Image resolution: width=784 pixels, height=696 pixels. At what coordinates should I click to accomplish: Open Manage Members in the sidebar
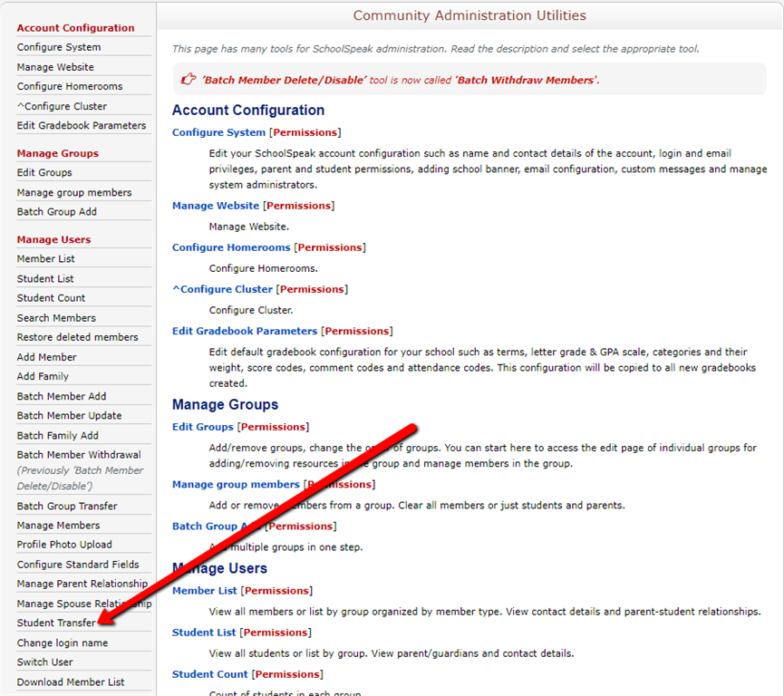(x=58, y=525)
